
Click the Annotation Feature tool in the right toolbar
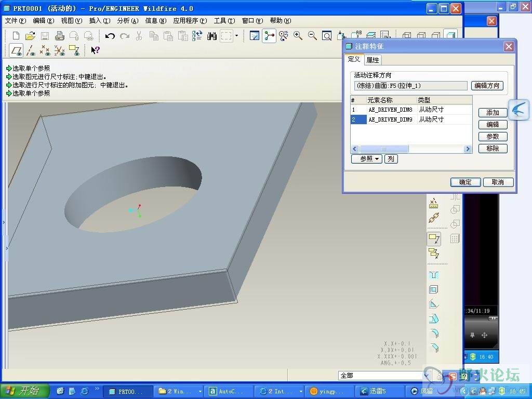point(434,239)
